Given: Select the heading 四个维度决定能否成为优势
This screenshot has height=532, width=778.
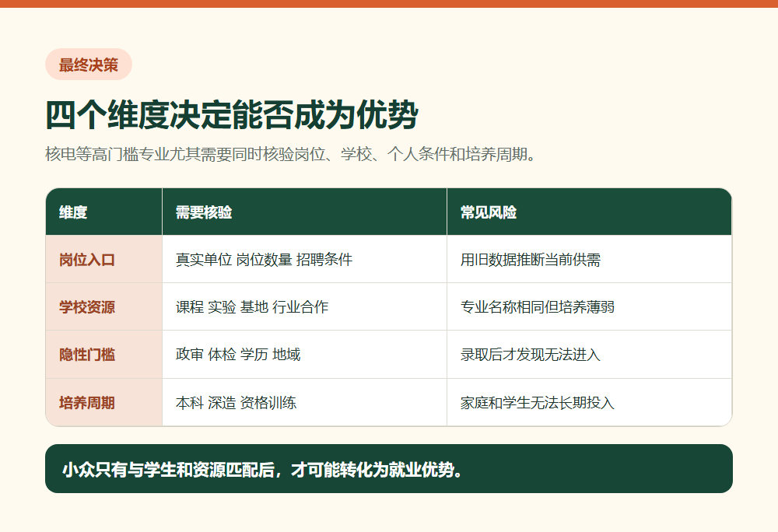Looking at the screenshot, I should click(x=232, y=115).
